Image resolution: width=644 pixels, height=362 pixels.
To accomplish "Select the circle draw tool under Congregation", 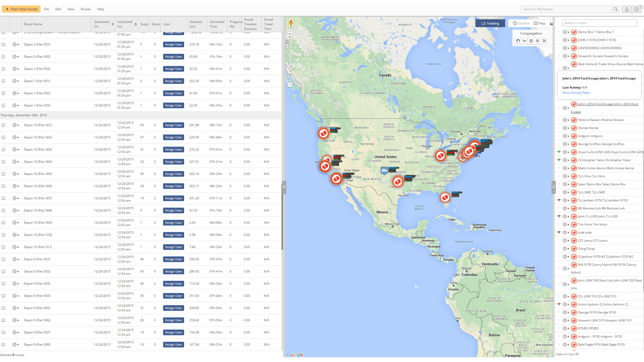I will click(x=538, y=41).
